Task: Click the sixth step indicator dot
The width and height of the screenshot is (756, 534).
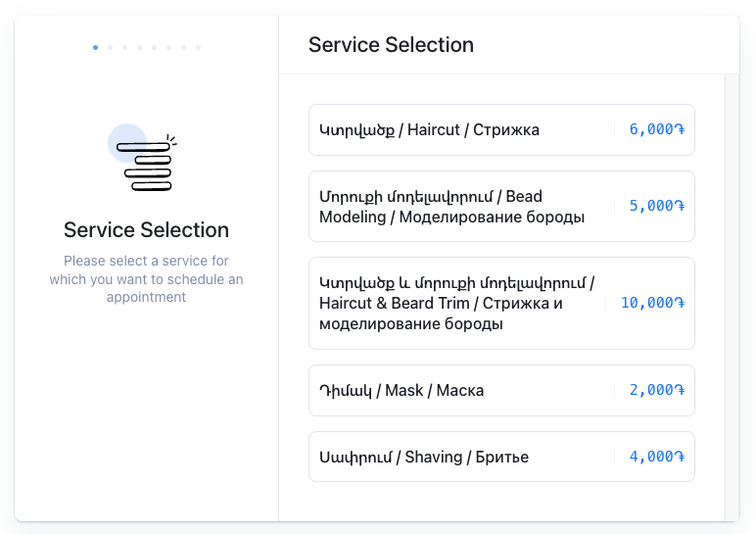Action: [168, 47]
